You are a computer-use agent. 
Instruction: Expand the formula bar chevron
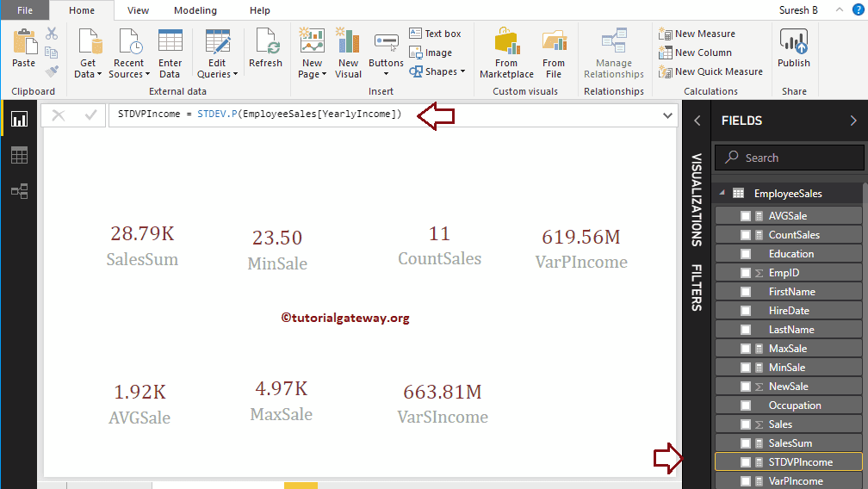coord(667,115)
